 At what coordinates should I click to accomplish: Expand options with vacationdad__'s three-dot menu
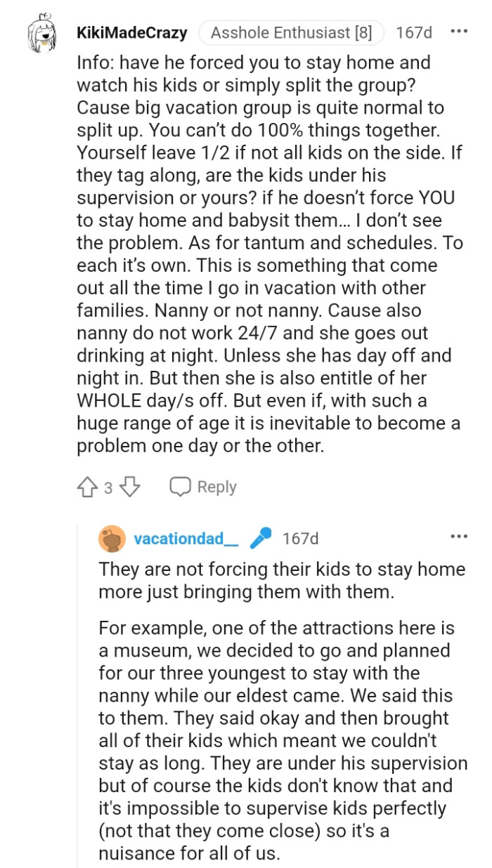pyautogui.click(x=459, y=536)
